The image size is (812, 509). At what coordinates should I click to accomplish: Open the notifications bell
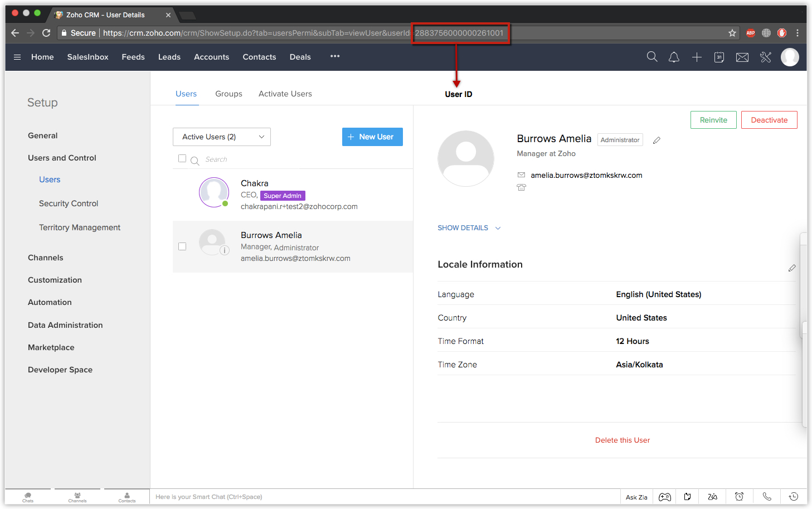[674, 57]
